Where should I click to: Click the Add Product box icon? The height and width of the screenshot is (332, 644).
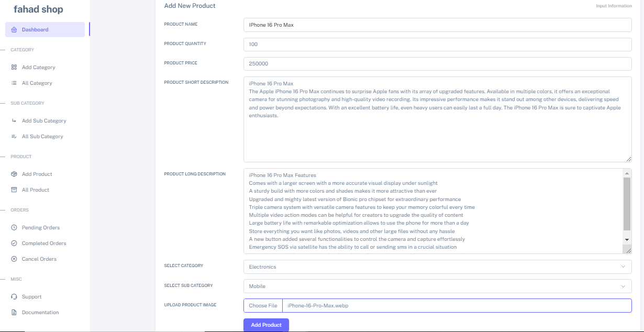pyautogui.click(x=14, y=174)
